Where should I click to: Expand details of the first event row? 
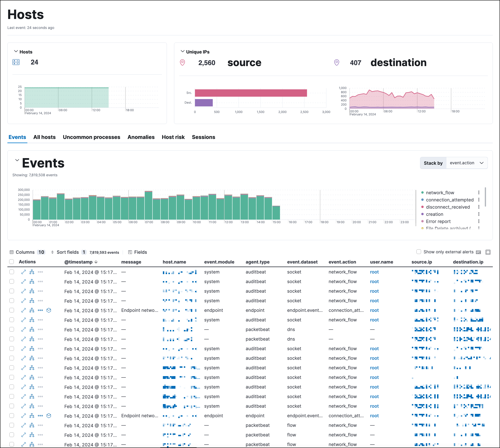pyautogui.click(x=23, y=272)
